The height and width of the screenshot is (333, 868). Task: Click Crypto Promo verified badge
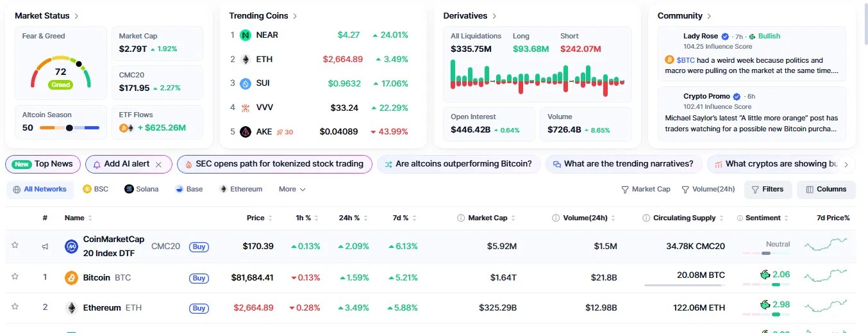pos(737,97)
